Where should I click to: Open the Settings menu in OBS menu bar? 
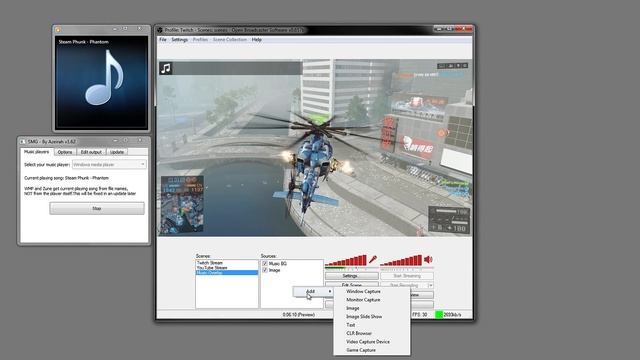coord(180,40)
